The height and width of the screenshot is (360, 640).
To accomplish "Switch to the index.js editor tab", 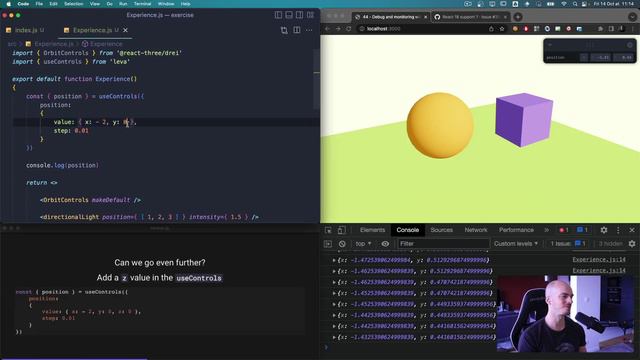I will click(x=25, y=30).
